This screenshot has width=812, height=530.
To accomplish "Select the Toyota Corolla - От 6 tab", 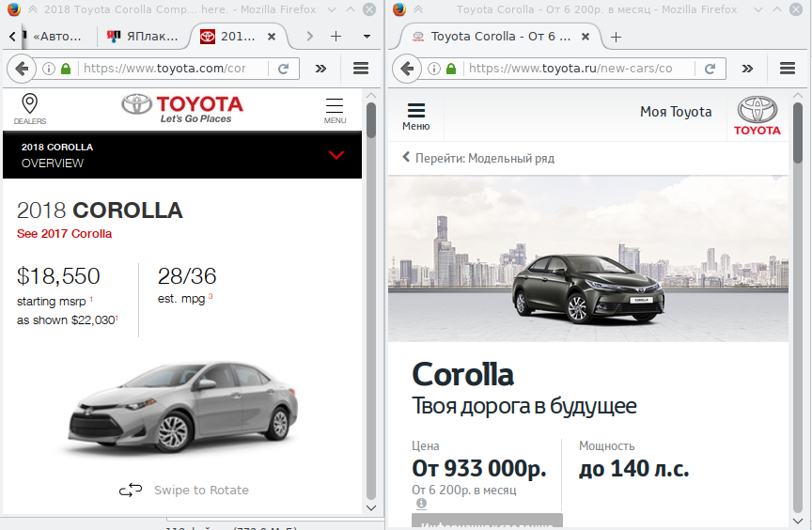I will click(x=501, y=37).
